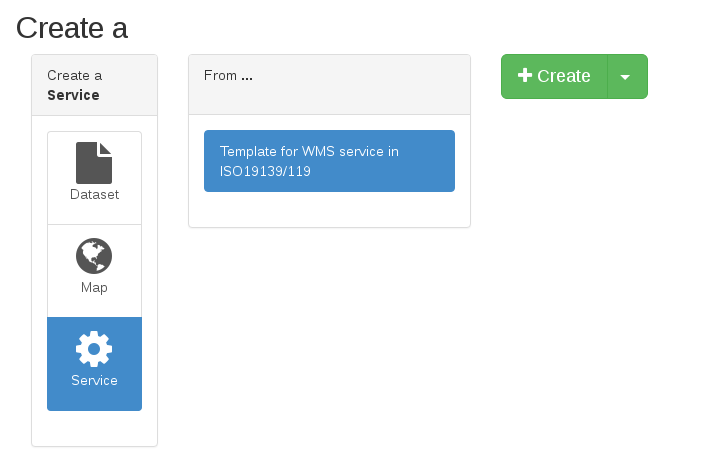Click empty space below the Service tile
The height and width of the screenshot is (468, 723).
pos(94,428)
